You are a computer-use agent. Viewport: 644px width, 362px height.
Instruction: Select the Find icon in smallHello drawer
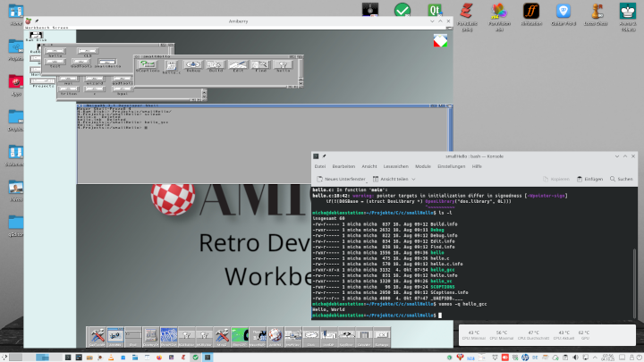tap(260, 65)
